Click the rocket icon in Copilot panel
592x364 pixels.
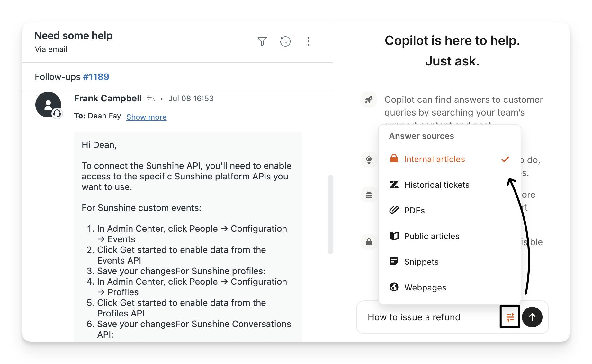tap(369, 100)
